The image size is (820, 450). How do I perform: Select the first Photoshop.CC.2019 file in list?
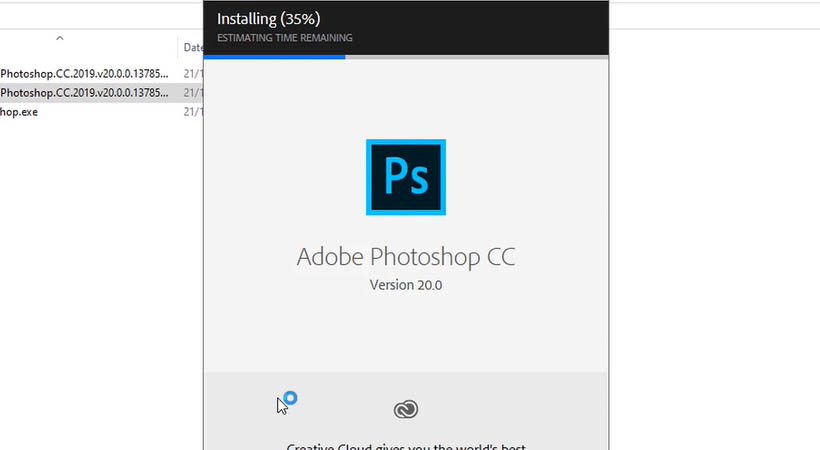pos(84,73)
